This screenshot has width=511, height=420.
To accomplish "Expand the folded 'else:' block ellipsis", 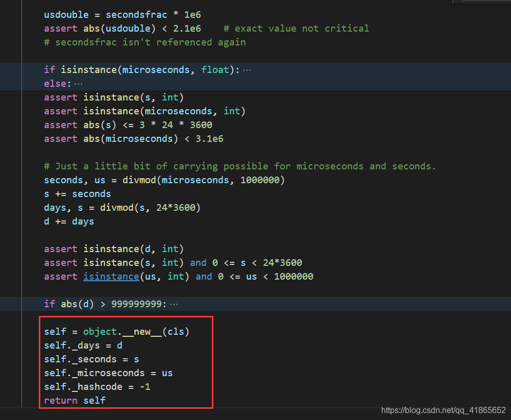I will pyautogui.click(x=78, y=84).
